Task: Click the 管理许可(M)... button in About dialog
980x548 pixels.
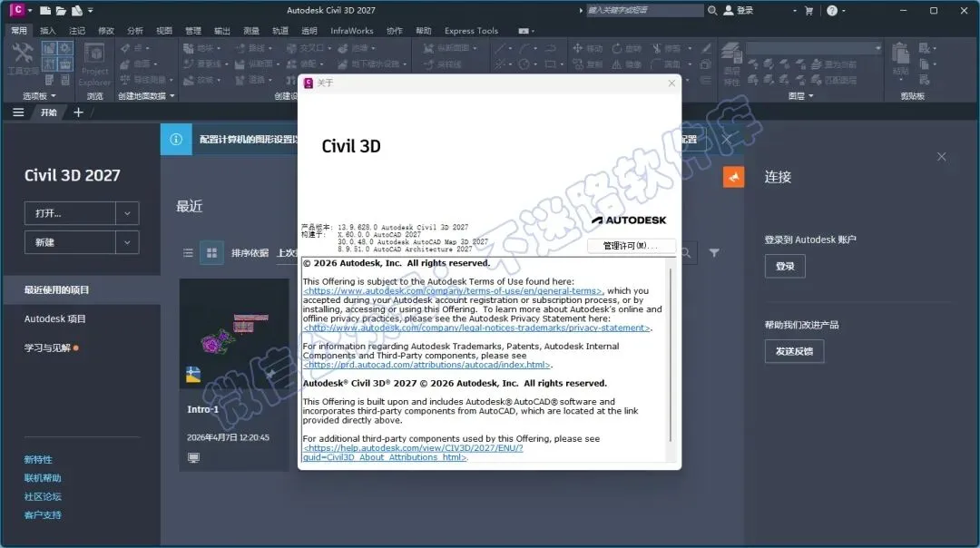Action: [630, 246]
